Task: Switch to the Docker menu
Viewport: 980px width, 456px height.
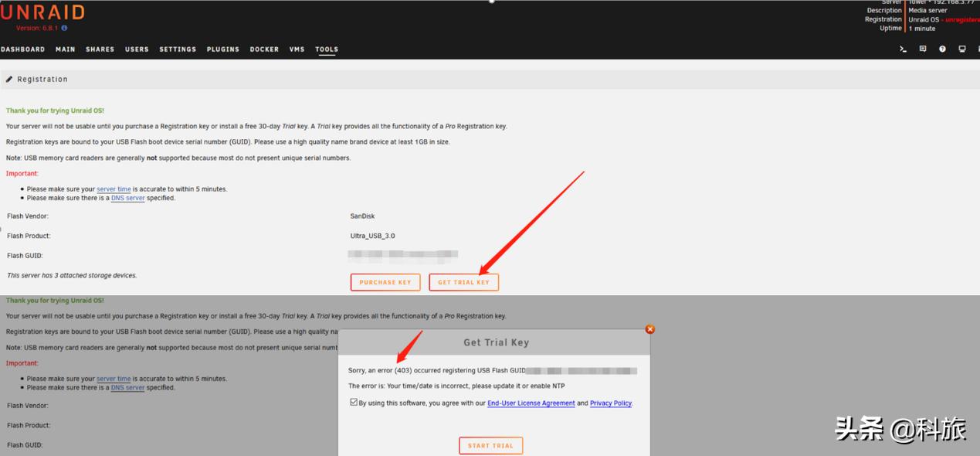Action: (x=264, y=49)
